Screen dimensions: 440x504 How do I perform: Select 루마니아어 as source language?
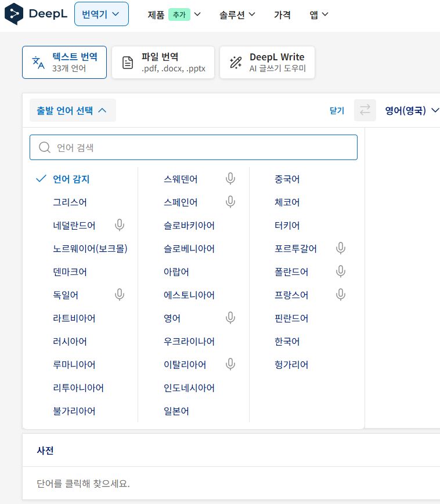pos(74,364)
